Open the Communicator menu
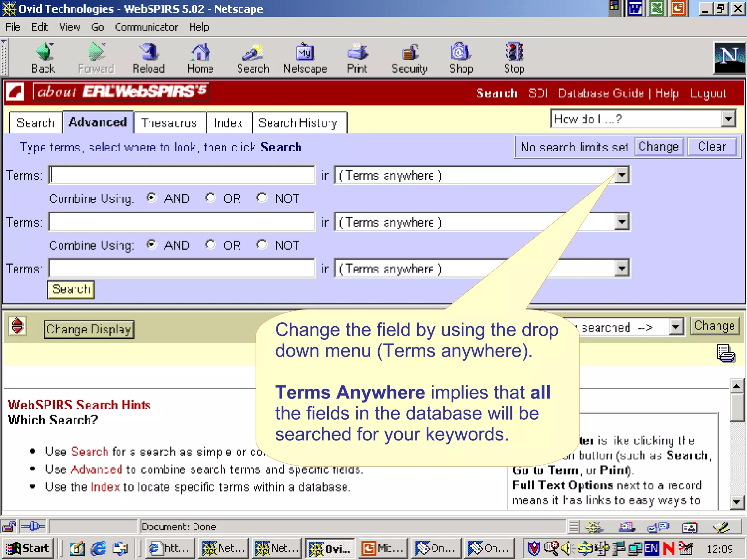Viewport: 747px width, 560px height. 147,27
